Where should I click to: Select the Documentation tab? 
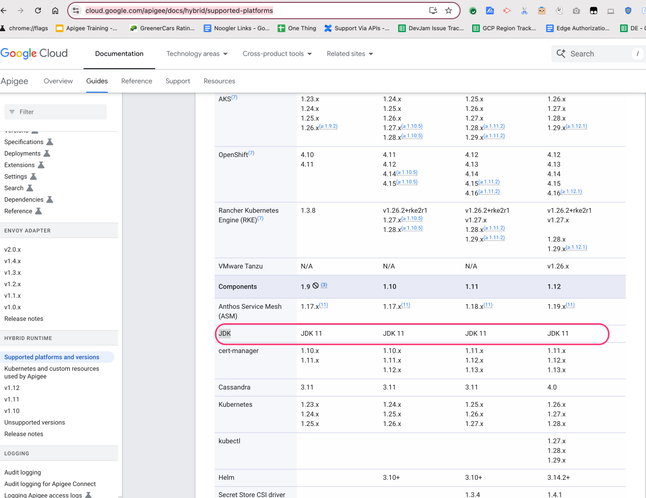(119, 54)
